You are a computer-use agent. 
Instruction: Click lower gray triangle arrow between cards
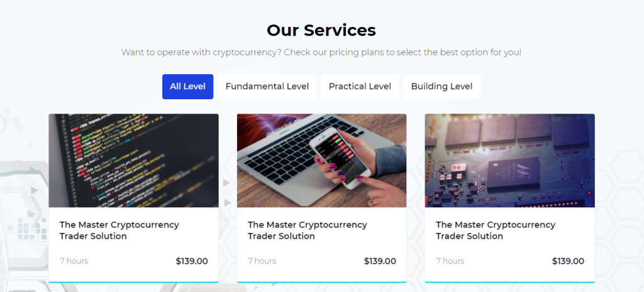coord(226,202)
